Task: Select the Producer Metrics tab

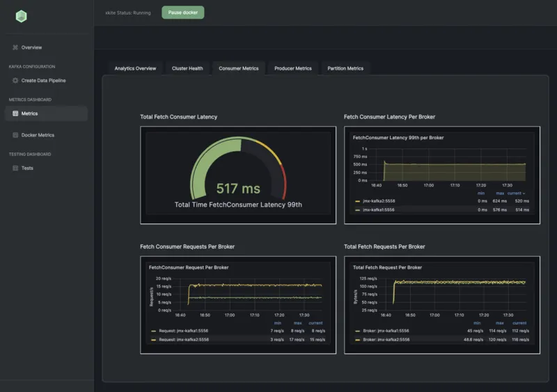Action: point(293,68)
